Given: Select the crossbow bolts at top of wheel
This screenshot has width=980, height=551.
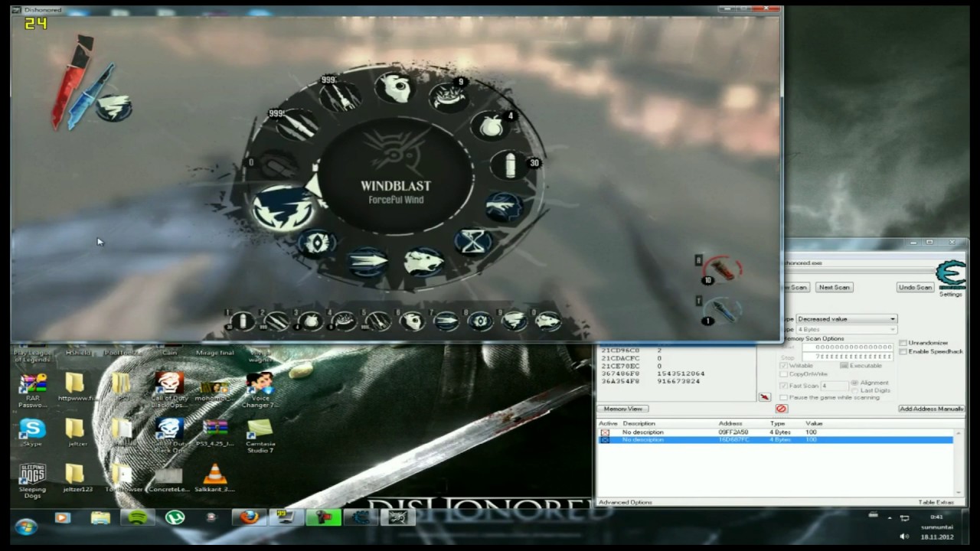Looking at the screenshot, I should (x=341, y=96).
